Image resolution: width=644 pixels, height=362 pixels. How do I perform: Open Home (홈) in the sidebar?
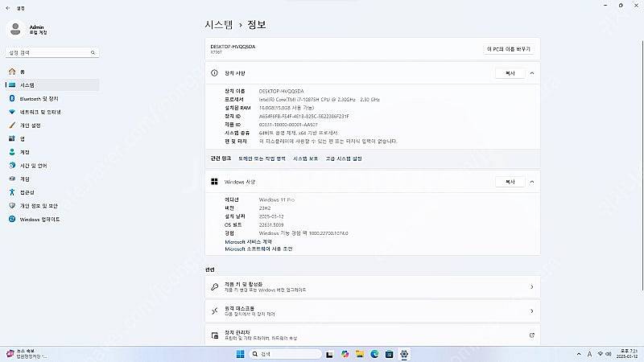click(52, 72)
